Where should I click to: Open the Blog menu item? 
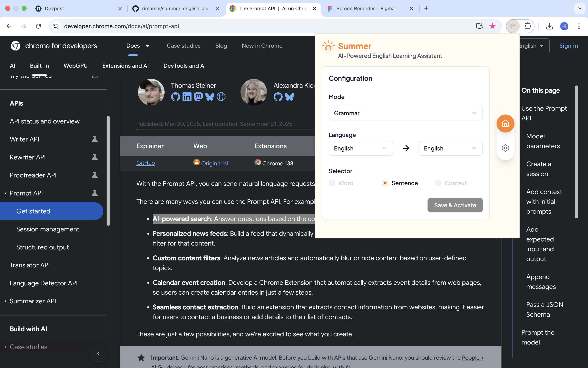(221, 46)
